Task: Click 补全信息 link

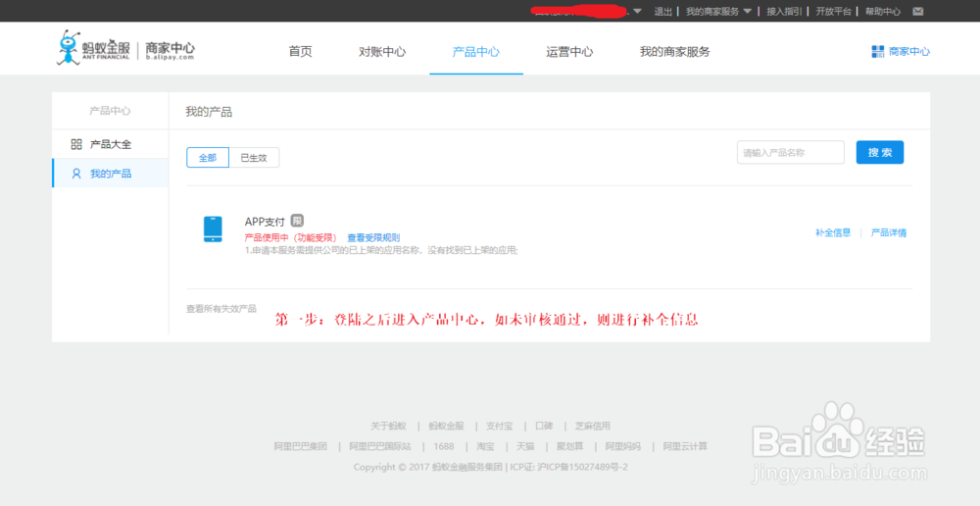Action: coord(833,232)
